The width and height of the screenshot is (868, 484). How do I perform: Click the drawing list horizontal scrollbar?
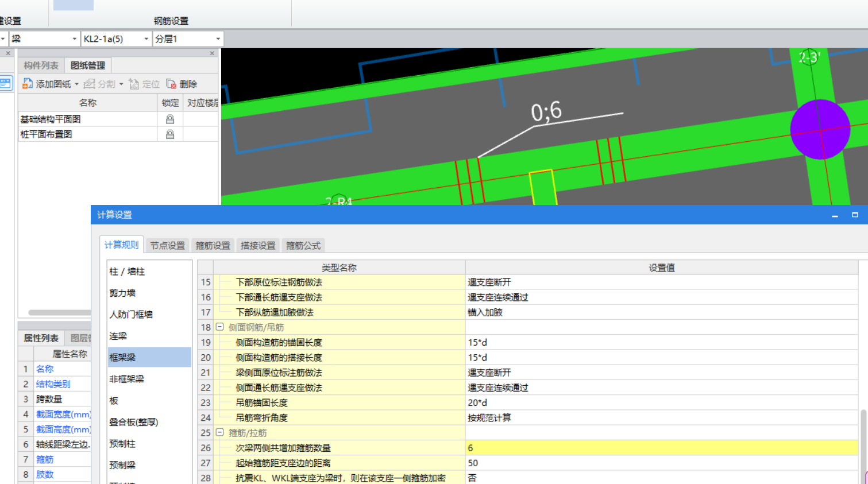coord(59,313)
